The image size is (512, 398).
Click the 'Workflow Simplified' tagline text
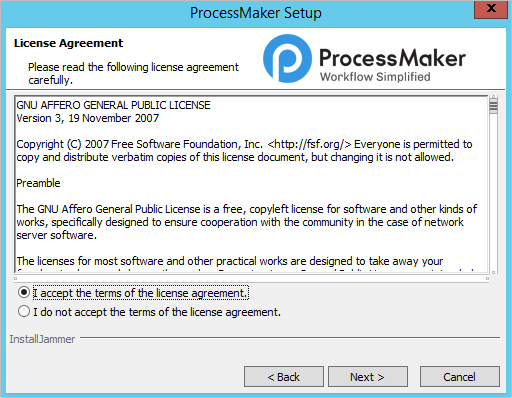[x=375, y=77]
